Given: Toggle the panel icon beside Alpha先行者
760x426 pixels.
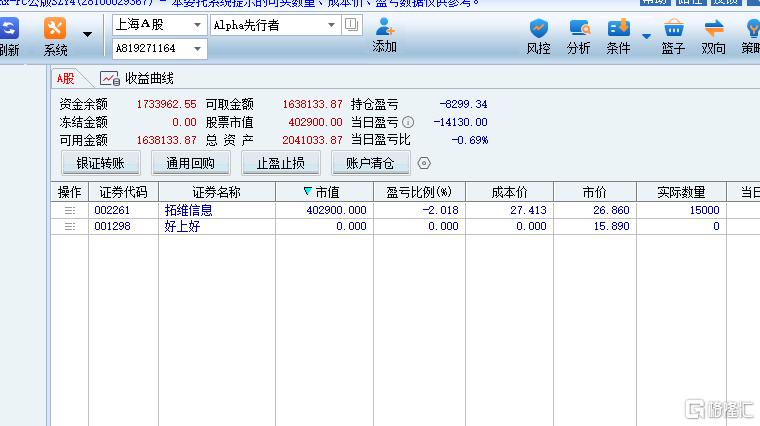Looking at the screenshot, I should tap(351, 24).
